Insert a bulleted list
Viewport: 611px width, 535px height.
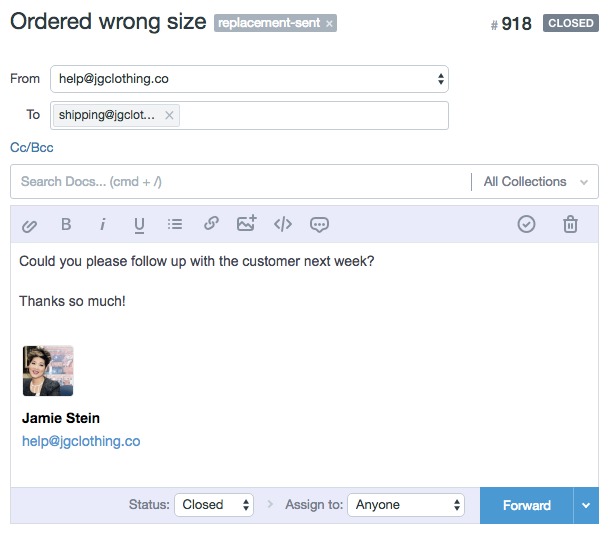(175, 224)
